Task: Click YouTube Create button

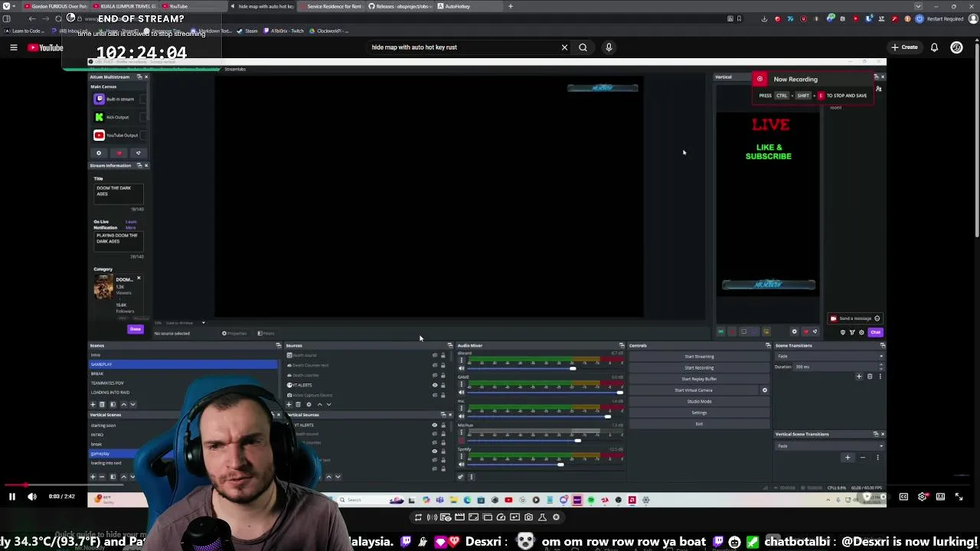Action: pos(904,47)
